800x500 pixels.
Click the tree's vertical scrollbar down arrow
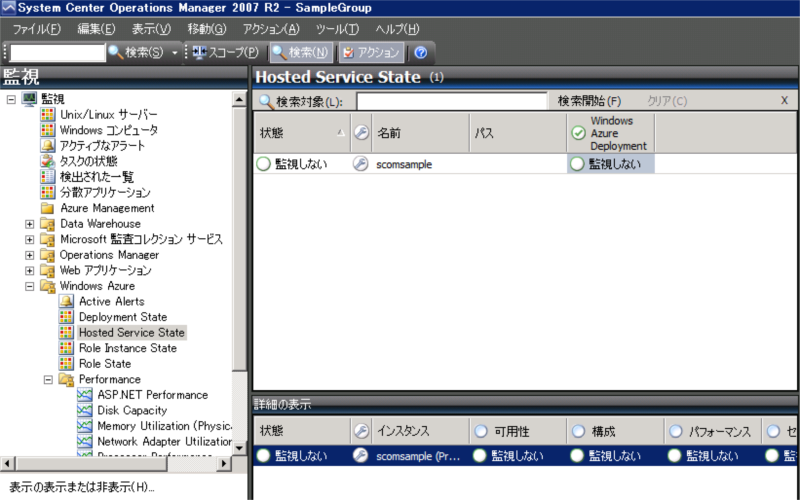pos(239,448)
